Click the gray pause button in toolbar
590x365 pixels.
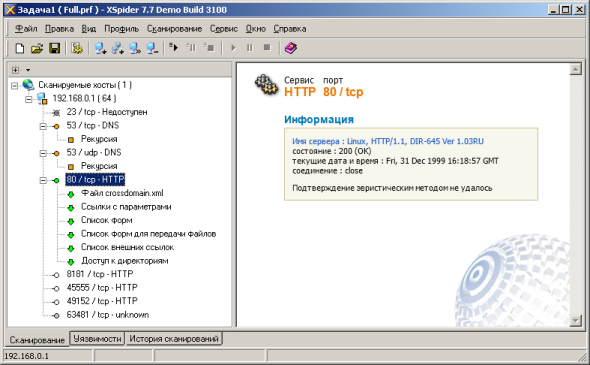250,48
